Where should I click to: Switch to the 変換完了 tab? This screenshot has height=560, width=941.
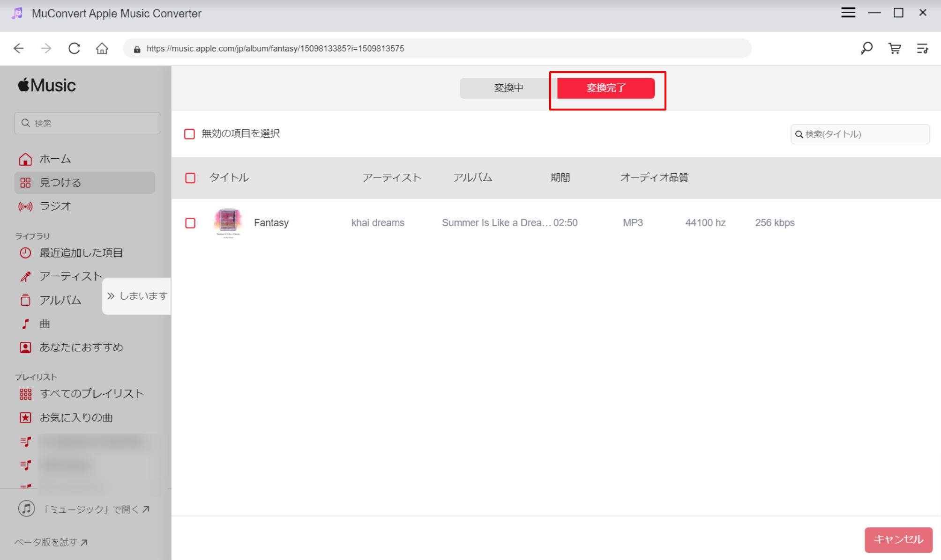tap(606, 88)
